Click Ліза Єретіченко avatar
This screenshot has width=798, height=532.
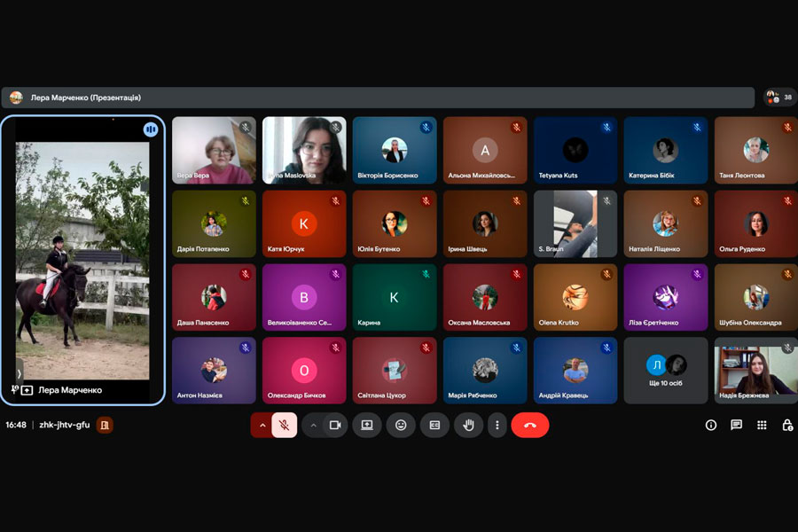click(666, 297)
